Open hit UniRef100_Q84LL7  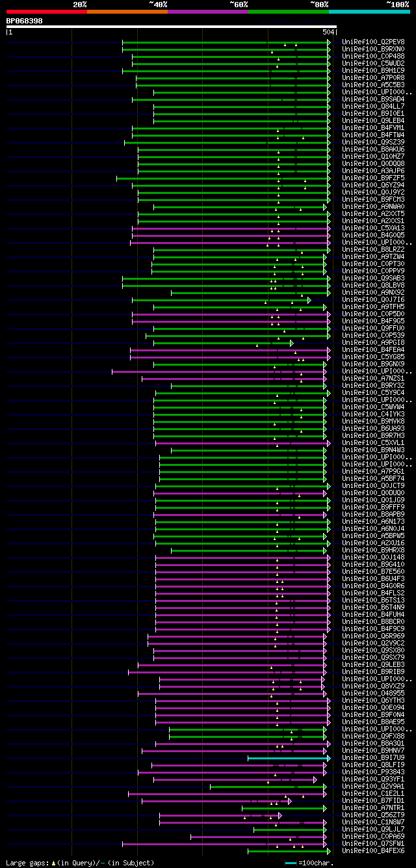(373, 106)
